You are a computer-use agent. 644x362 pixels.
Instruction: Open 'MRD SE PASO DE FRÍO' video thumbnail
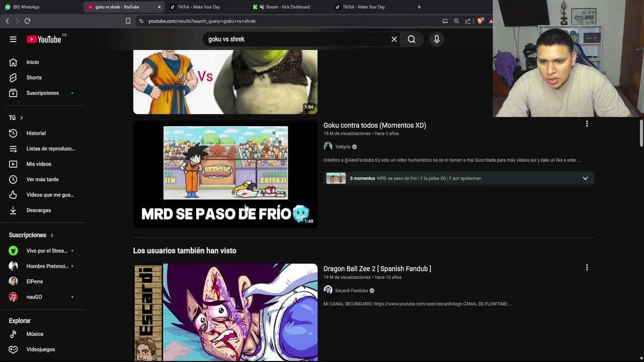[x=225, y=174]
